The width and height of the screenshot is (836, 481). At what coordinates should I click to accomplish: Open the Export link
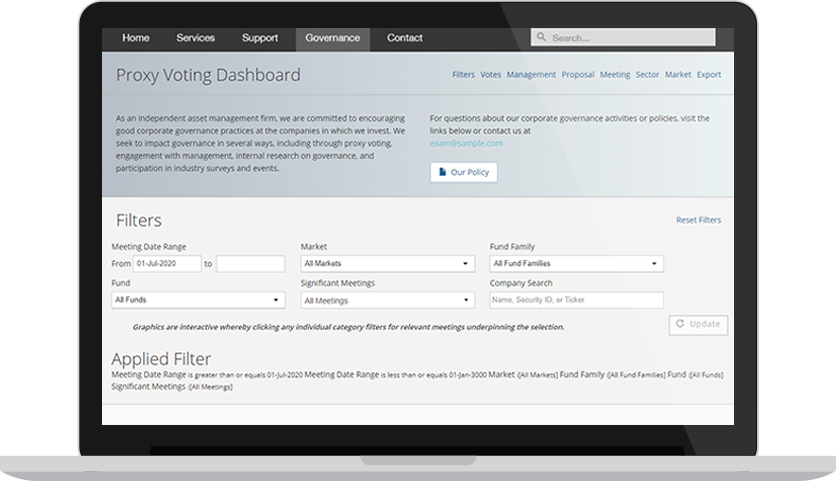coord(708,75)
